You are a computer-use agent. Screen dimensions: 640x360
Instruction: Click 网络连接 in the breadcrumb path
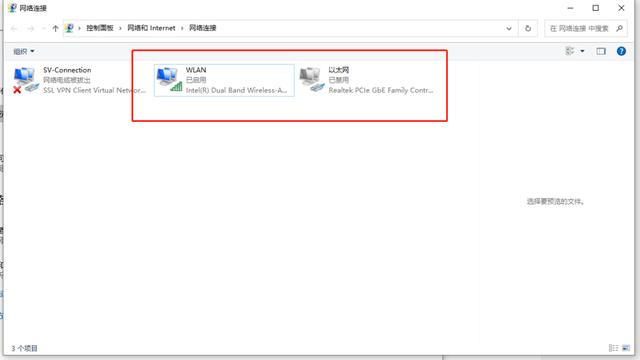coord(202,28)
